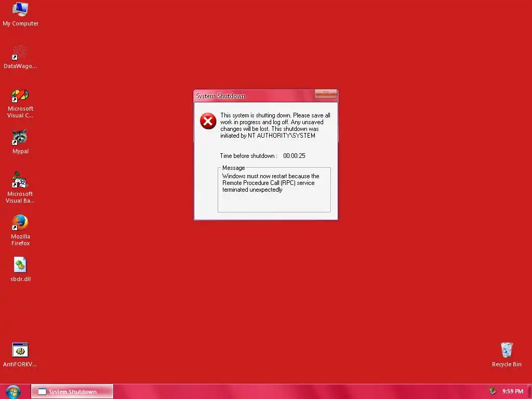Click the 'Time before shutdown :' label
The width and height of the screenshot is (532, 399).
click(248, 156)
